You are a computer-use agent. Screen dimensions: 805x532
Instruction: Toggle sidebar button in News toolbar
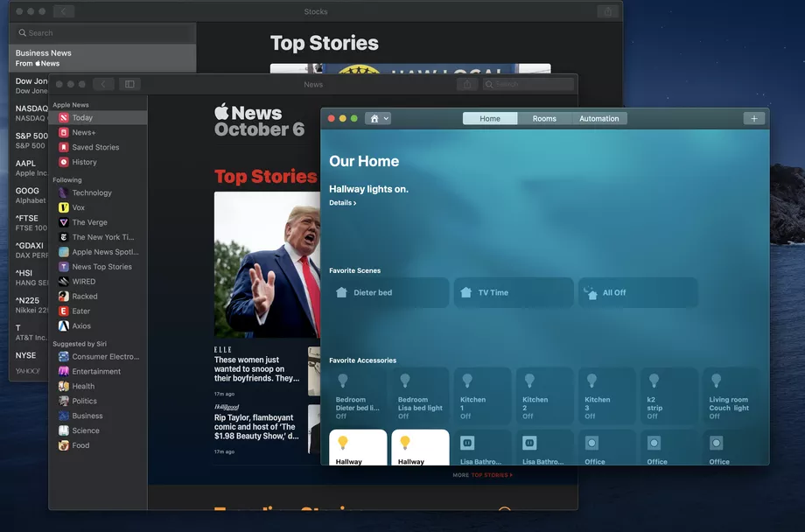tap(129, 84)
